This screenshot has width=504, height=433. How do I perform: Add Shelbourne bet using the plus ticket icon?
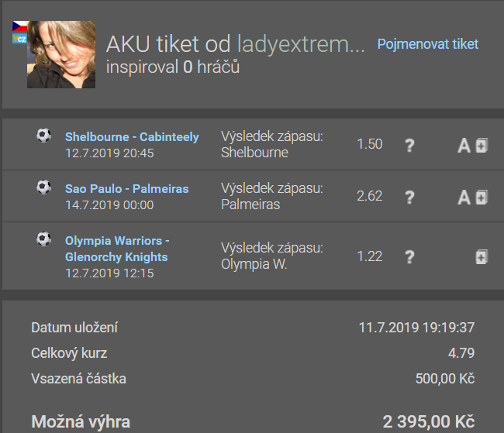pyautogui.click(x=482, y=146)
